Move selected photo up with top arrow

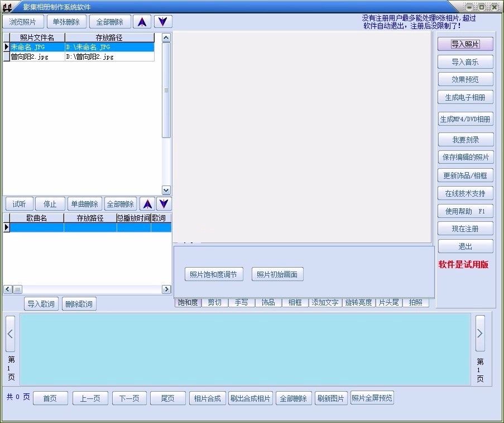click(x=142, y=22)
